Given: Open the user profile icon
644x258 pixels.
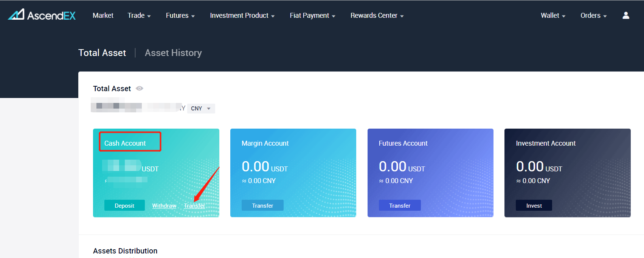Looking at the screenshot, I should pyautogui.click(x=626, y=15).
